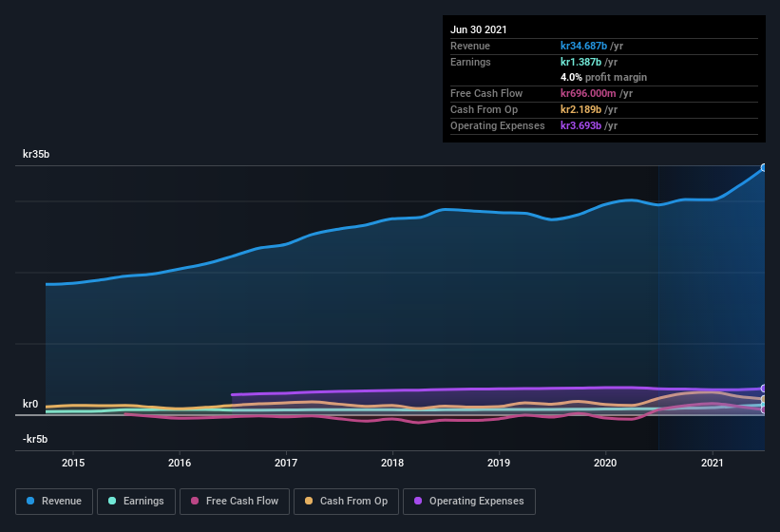The height and width of the screenshot is (532, 780).
Task: Click the Free Cash Flow tooltip label
Action: click(x=486, y=93)
